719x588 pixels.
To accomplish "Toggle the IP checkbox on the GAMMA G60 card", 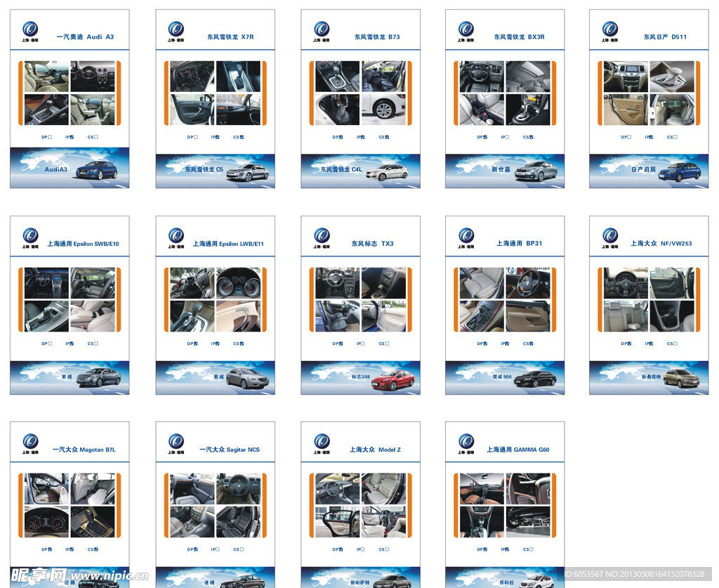I will pyautogui.click(x=507, y=549).
